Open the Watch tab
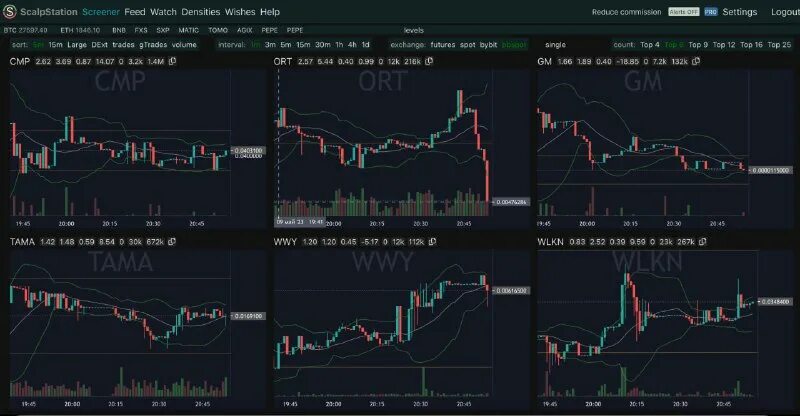 coord(163,12)
